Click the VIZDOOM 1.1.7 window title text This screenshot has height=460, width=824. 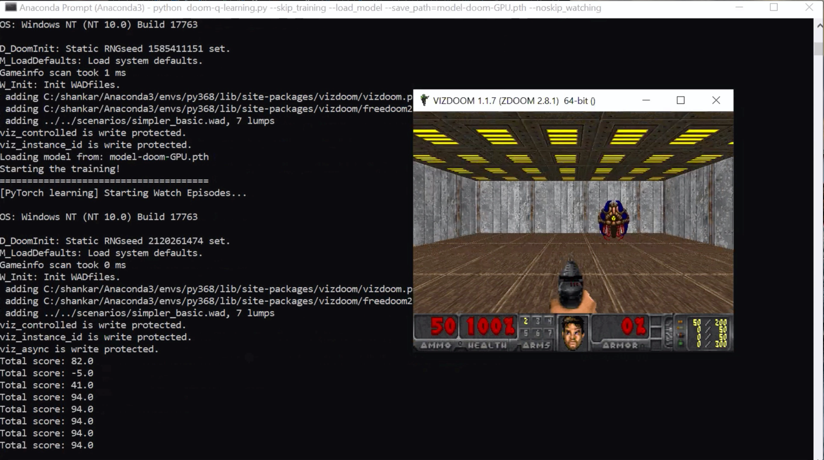tap(514, 100)
